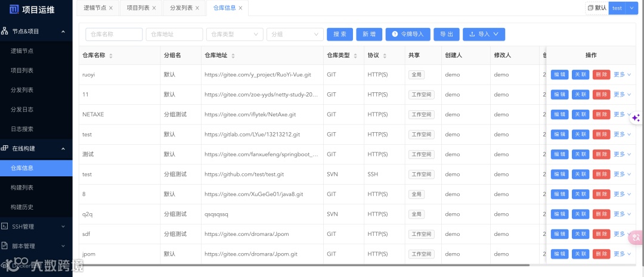Sort by 仓库名称 column sorter
644x277 pixels.
pyautogui.click(x=111, y=56)
